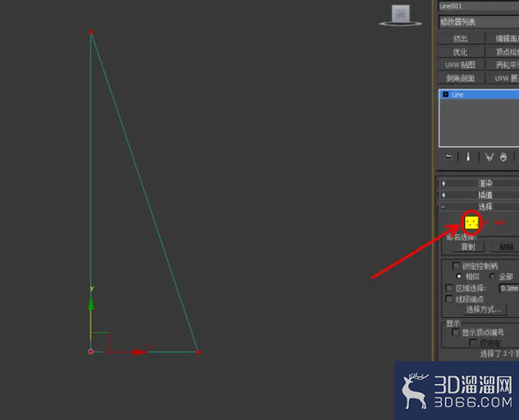Click the 挤出 modifier button
Screen dimensions: 519x420
pos(460,39)
